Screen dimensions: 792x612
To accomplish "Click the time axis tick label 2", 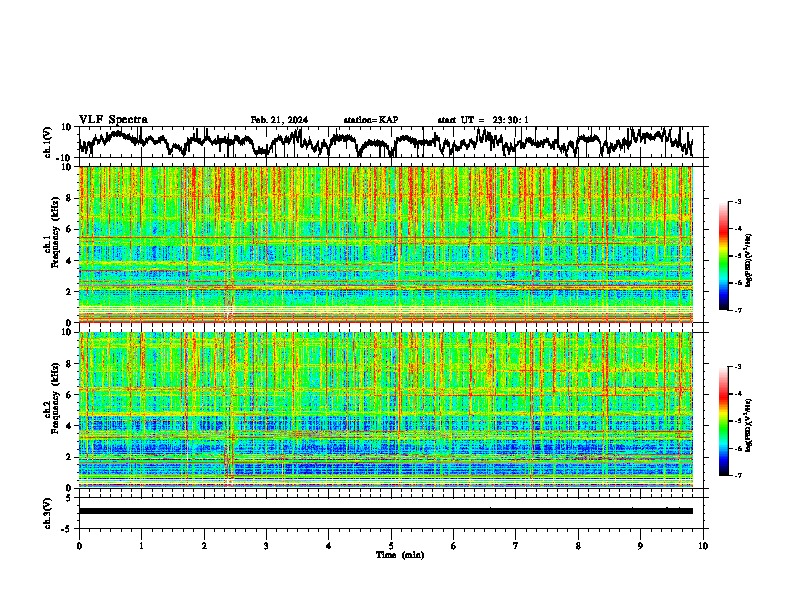I will pyautogui.click(x=204, y=546).
